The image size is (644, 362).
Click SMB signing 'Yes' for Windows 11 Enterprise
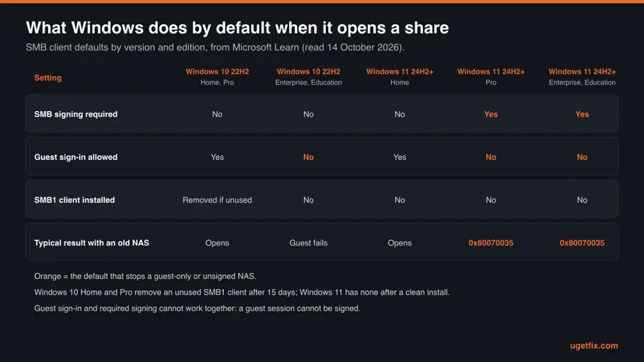click(582, 114)
